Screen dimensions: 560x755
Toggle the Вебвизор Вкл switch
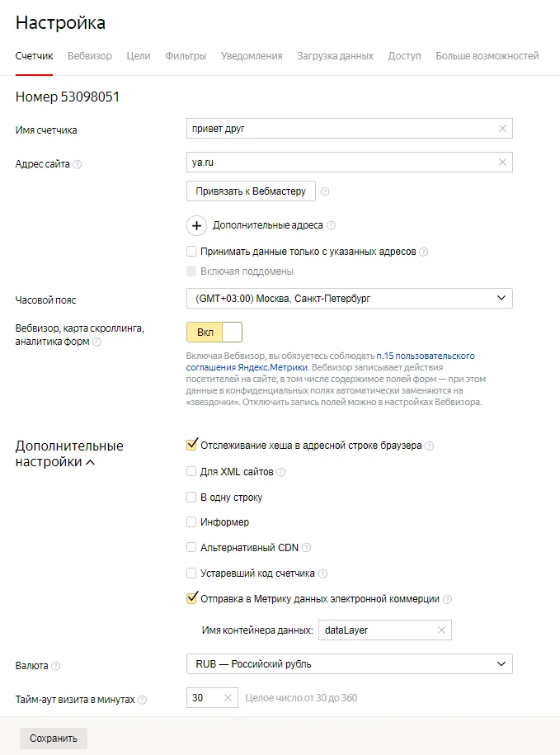tap(214, 333)
